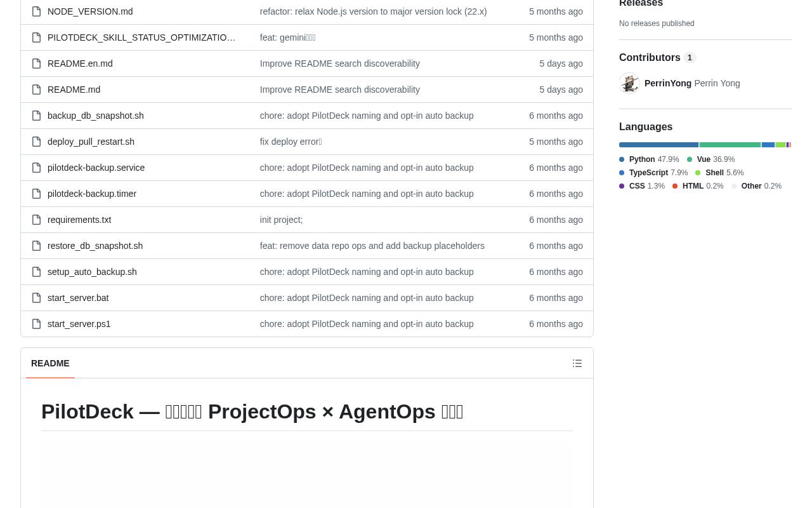Open the PILOTDECK_SKILL_STATUS_OPTIMIZATIO… file
The width and height of the screenshot is (812, 508).
click(141, 37)
